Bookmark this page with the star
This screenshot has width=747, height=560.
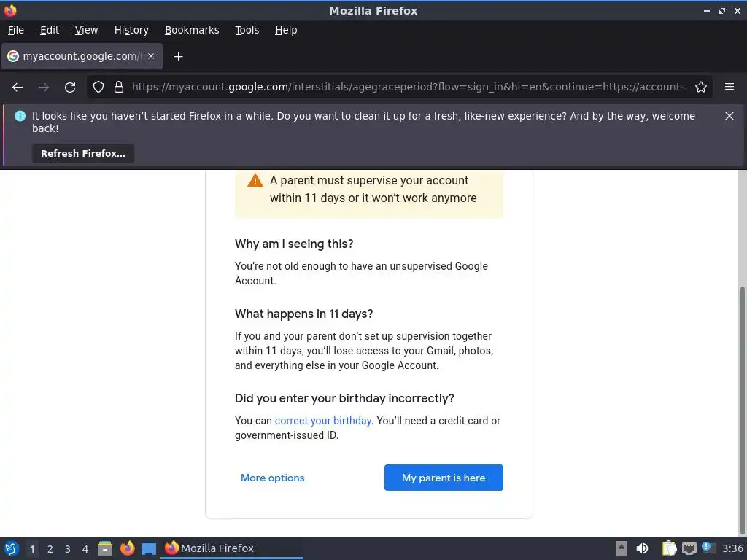[701, 87]
